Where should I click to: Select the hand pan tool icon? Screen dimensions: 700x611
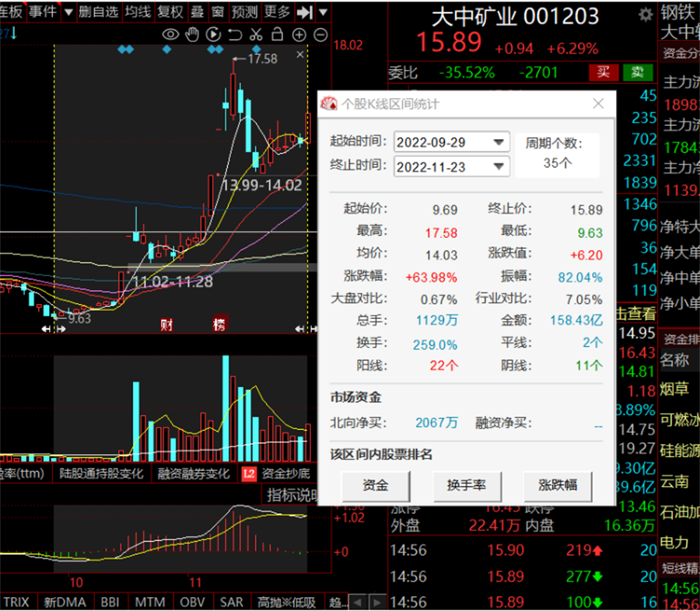click(x=192, y=35)
